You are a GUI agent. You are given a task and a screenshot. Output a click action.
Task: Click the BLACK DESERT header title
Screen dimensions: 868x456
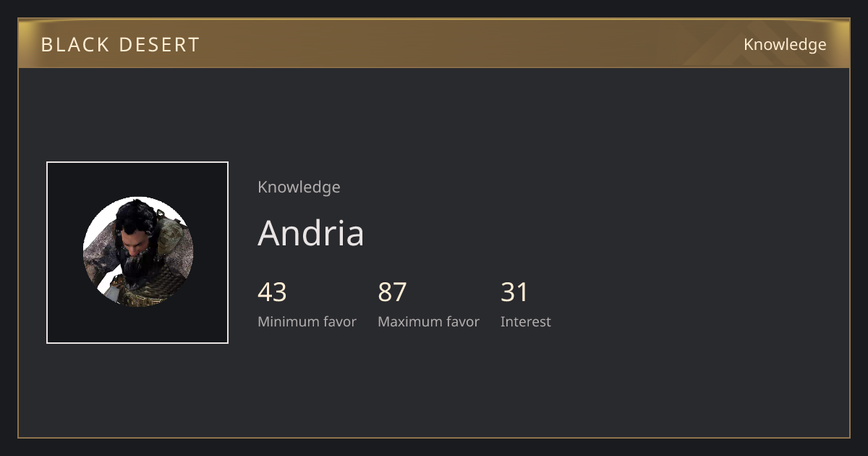click(120, 44)
